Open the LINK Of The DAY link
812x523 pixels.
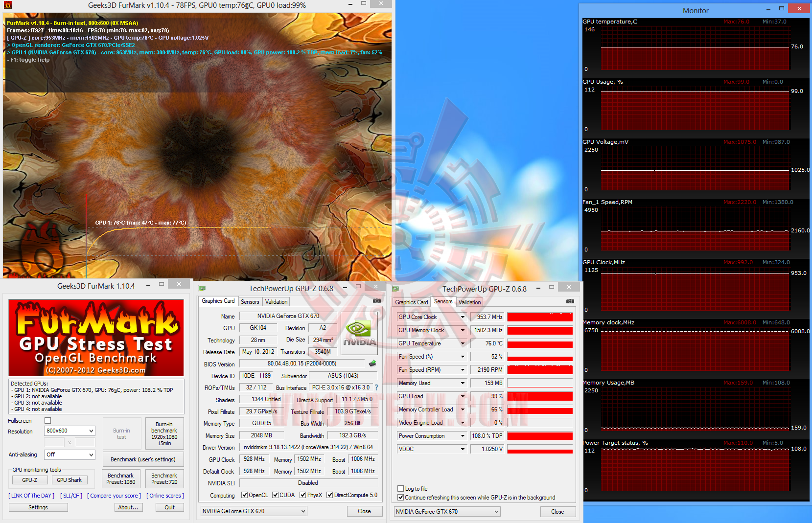pyautogui.click(x=31, y=496)
